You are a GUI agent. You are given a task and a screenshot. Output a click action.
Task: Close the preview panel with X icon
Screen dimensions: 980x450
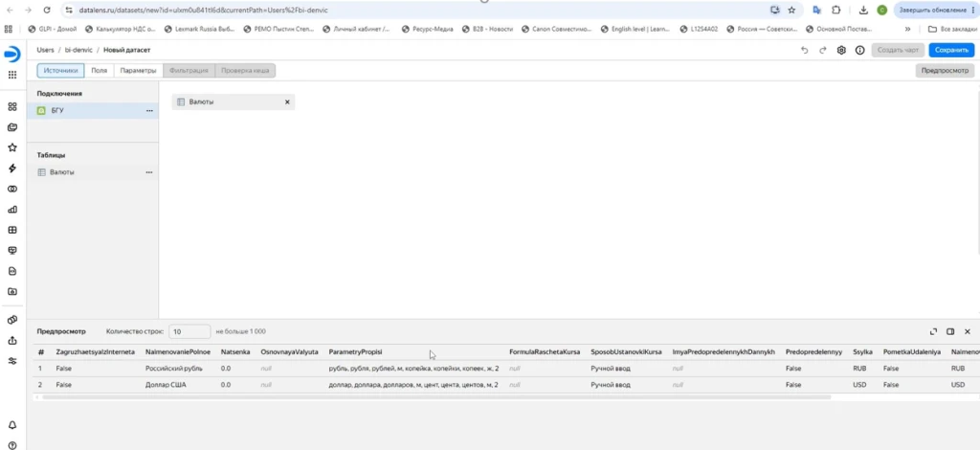click(x=967, y=332)
